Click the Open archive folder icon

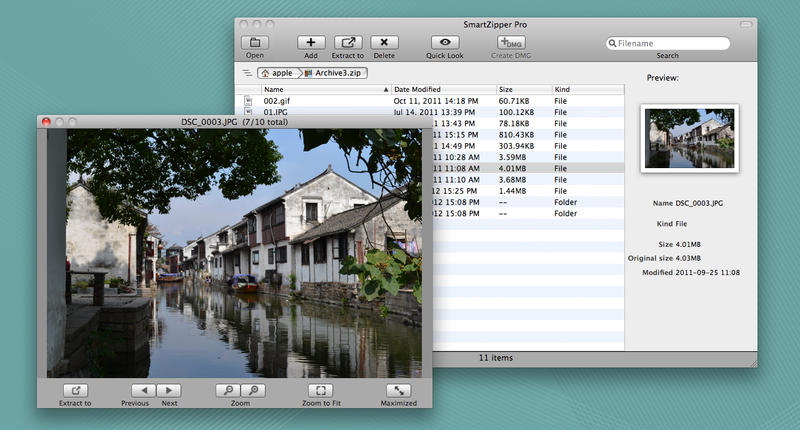tap(255, 43)
